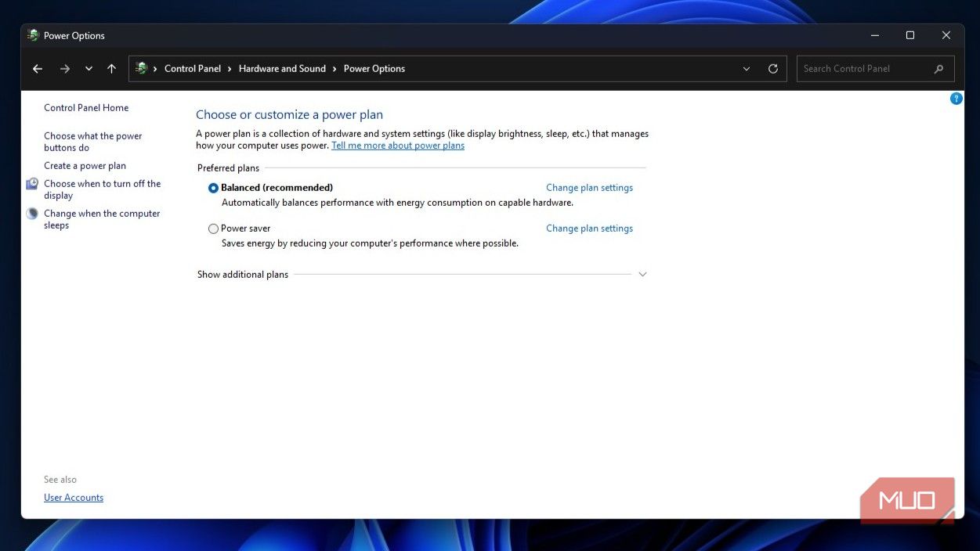Click the Back navigation arrow
The width and height of the screenshot is (980, 551).
tap(38, 69)
